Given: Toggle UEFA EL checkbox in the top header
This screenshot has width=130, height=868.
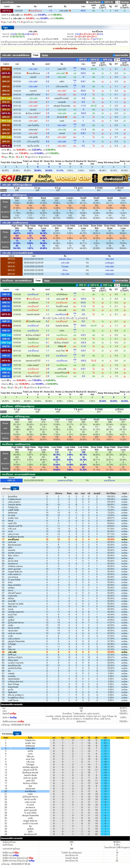Looking at the screenshot, I should pos(103,2).
